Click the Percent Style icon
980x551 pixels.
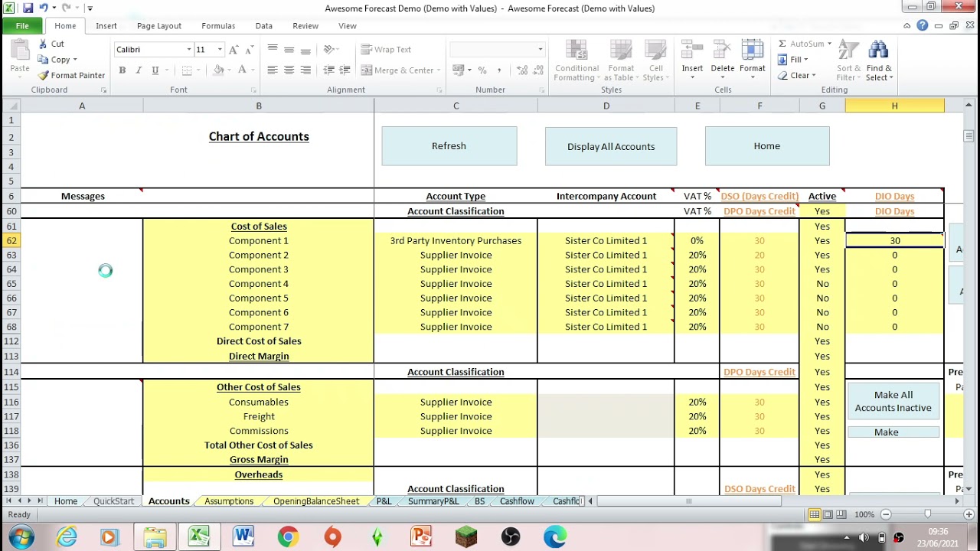(482, 70)
